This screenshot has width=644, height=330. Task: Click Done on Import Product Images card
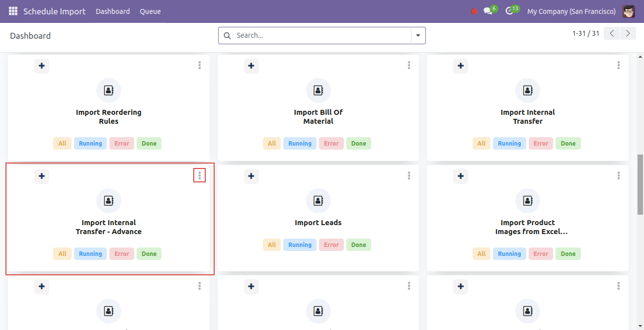point(568,254)
